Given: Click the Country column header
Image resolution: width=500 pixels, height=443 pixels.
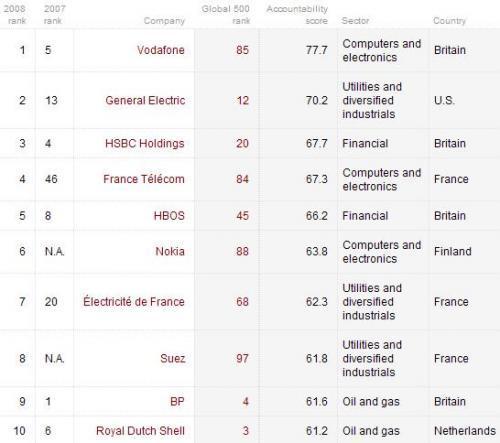Looking at the screenshot, I should pyautogui.click(x=449, y=21).
